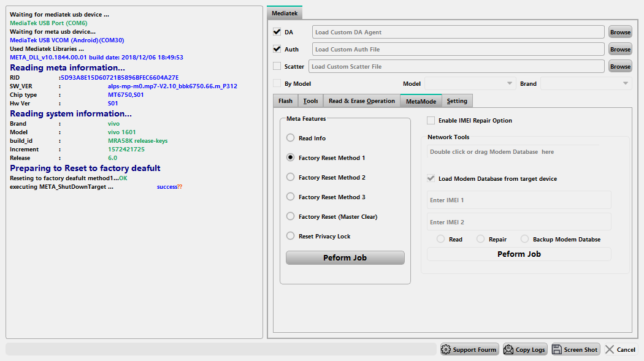Open the Read & Erase Operation tab

(x=361, y=101)
